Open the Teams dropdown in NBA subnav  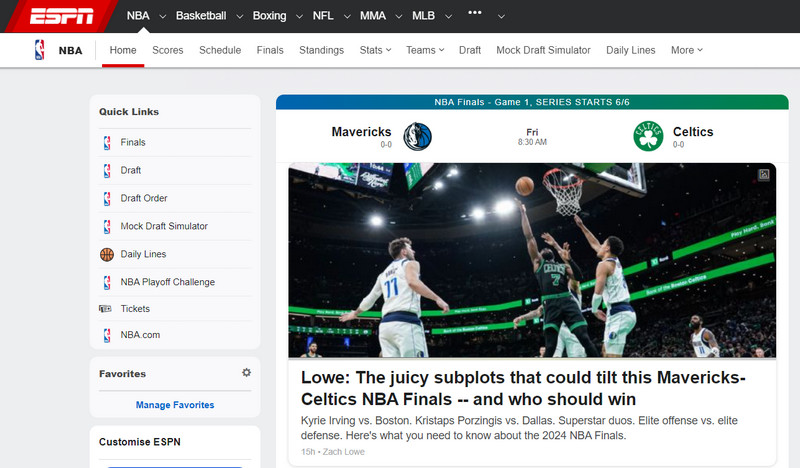click(425, 50)
